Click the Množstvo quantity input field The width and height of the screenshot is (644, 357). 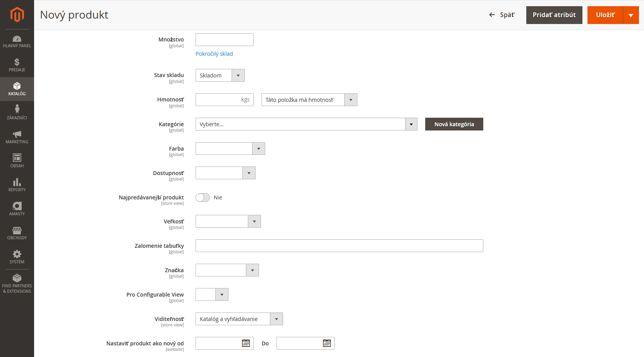tap(224, 40)
